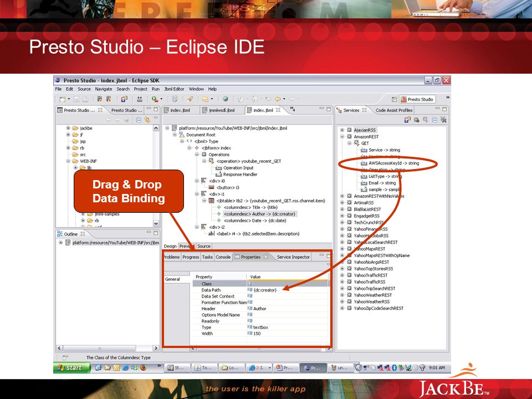Open Firefox from the quick launch bar
532x399 pixels.
point(143,367)
